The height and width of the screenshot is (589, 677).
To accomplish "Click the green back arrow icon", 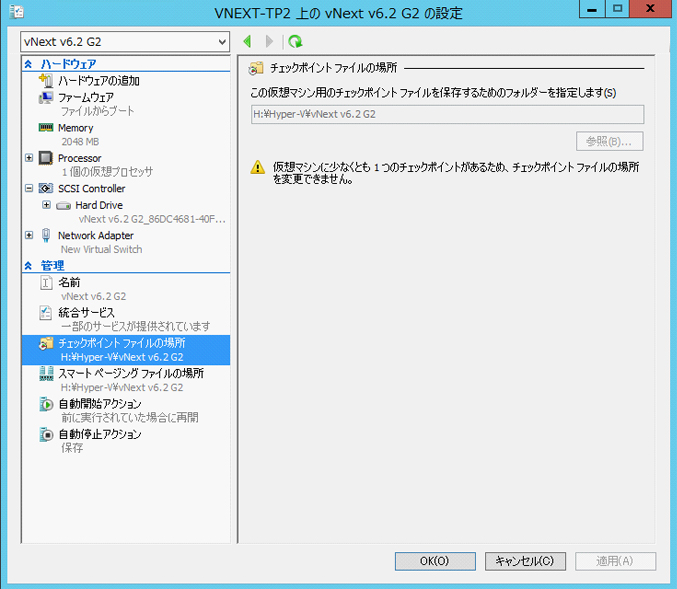I will (247, 41).
